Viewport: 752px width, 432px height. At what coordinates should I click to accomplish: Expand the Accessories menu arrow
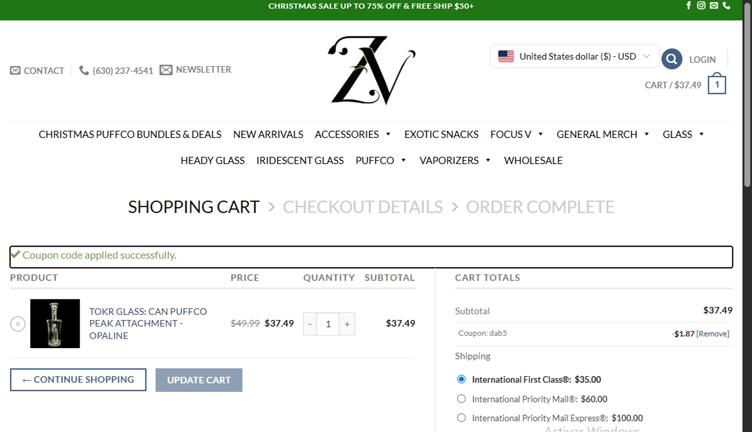click(x=388, y=134)
